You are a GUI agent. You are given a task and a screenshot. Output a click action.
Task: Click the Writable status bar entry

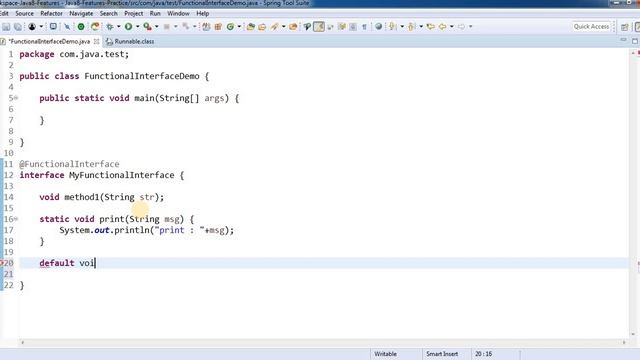click(x=385, y=354)
